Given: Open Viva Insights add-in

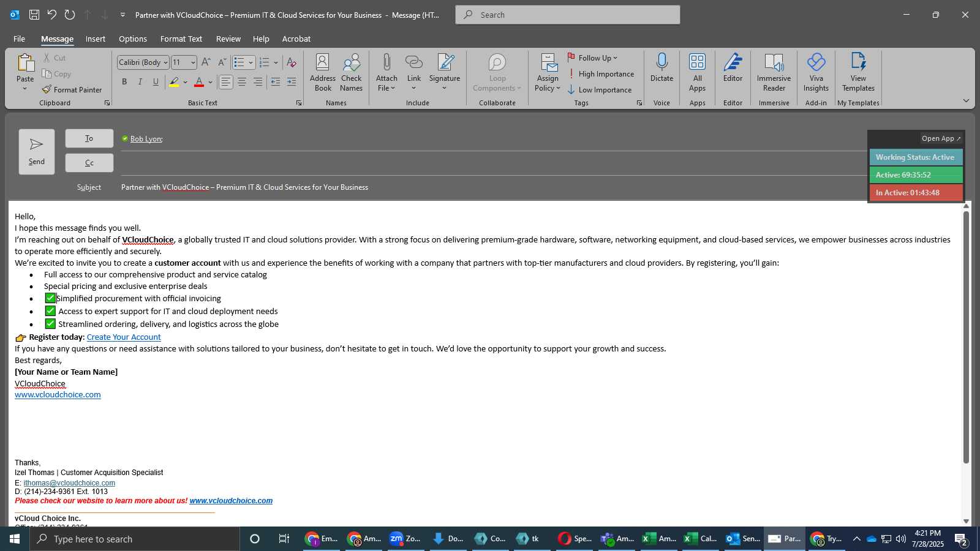Looking at the screenshot, I should coord(816,72).
